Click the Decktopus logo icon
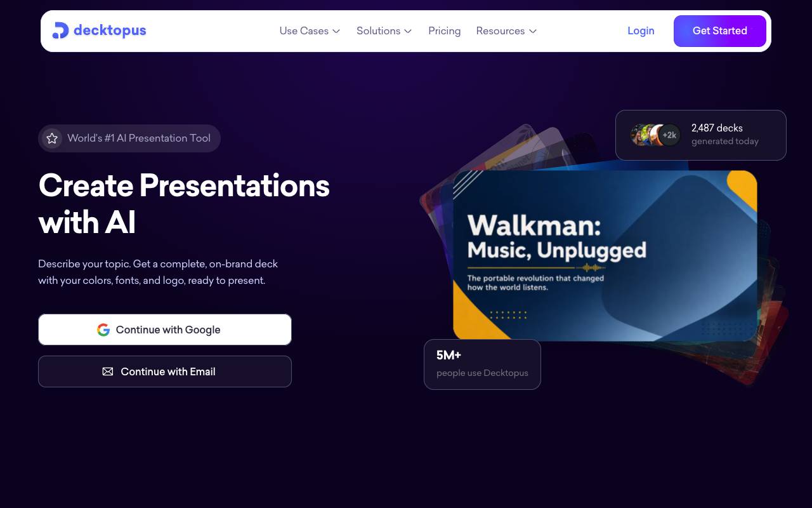Viewport: 812px width, 508px height. click(x=60, y=30)
